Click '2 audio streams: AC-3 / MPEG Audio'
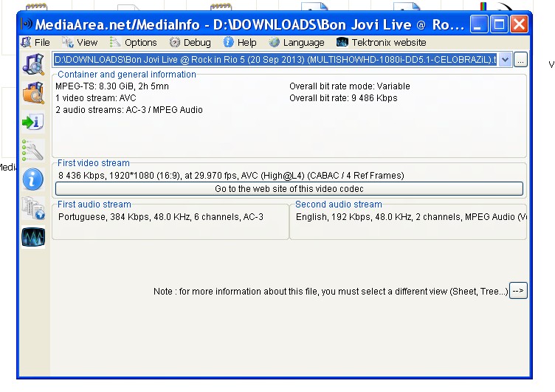555x392 pixels. click(129, 110)
